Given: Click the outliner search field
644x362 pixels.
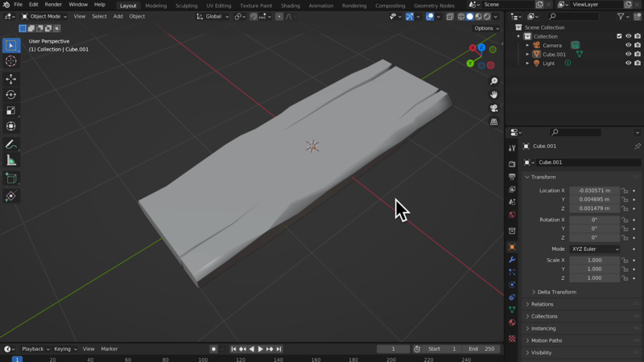Looking at the screenshot, I should [x=573, y=16].
